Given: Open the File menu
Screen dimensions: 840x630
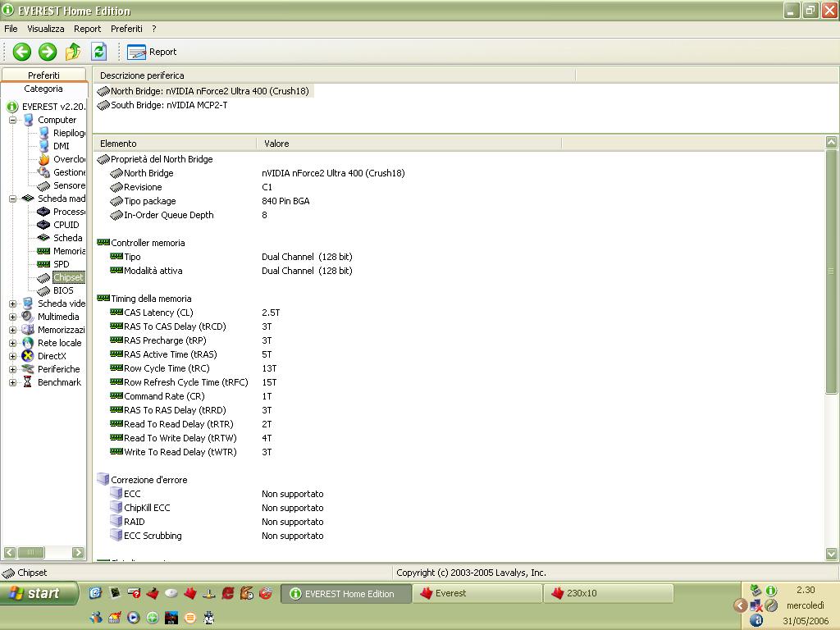Looking at the screenshot, I should tap(11, 29).
